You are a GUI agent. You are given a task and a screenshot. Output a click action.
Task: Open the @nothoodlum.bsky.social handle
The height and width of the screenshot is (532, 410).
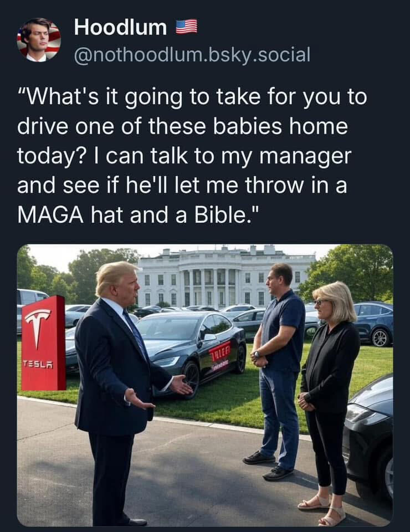coord(192,55)
